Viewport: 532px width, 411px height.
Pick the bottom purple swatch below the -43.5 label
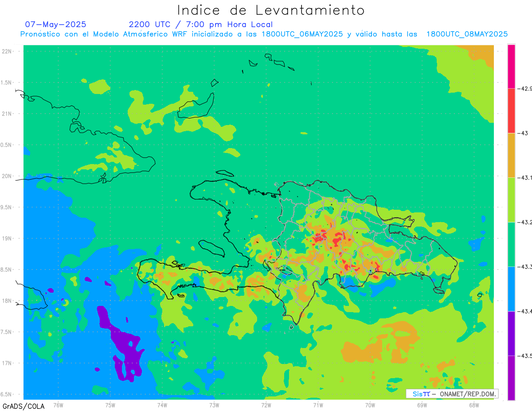pyautogui.click(x=511, y=378)
